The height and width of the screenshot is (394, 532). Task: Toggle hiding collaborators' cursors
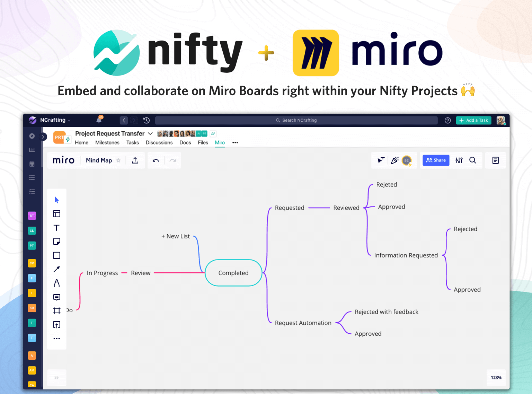[381, 160]
